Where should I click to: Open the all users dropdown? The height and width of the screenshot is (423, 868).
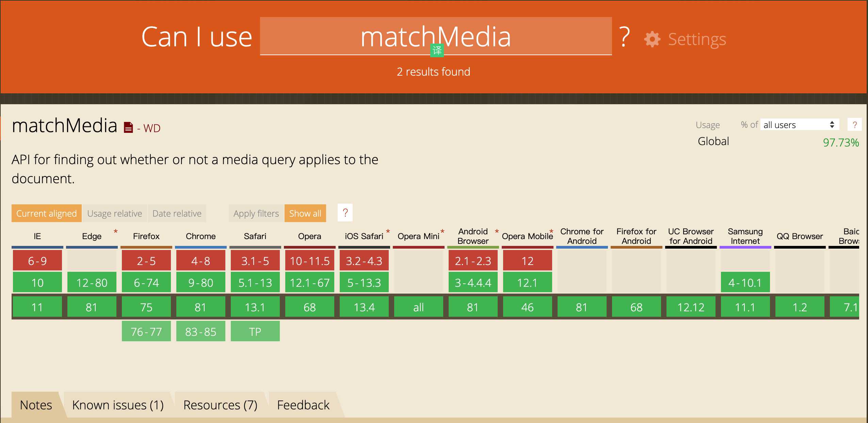pyautogui.click(x=800, y=125)
